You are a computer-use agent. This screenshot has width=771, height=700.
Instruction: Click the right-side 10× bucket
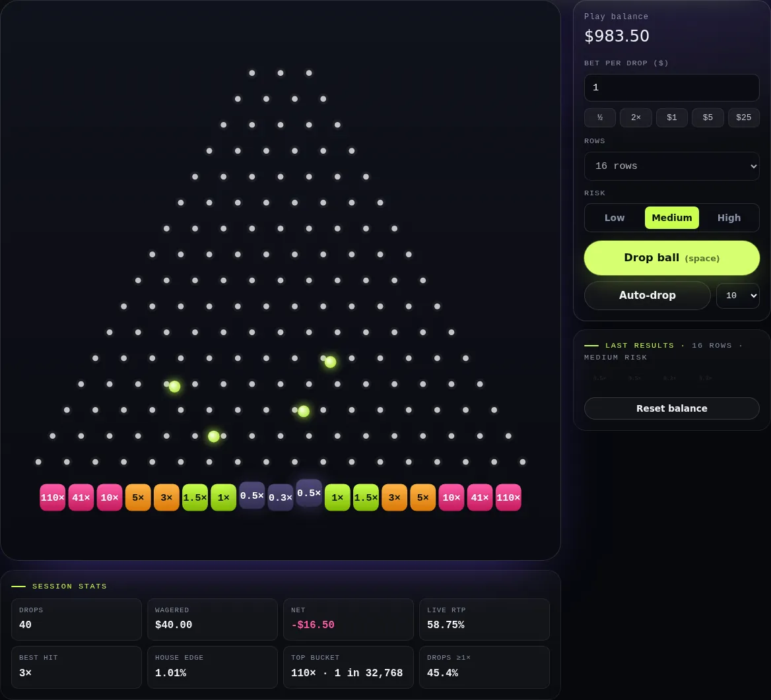[x=452, y=497]
